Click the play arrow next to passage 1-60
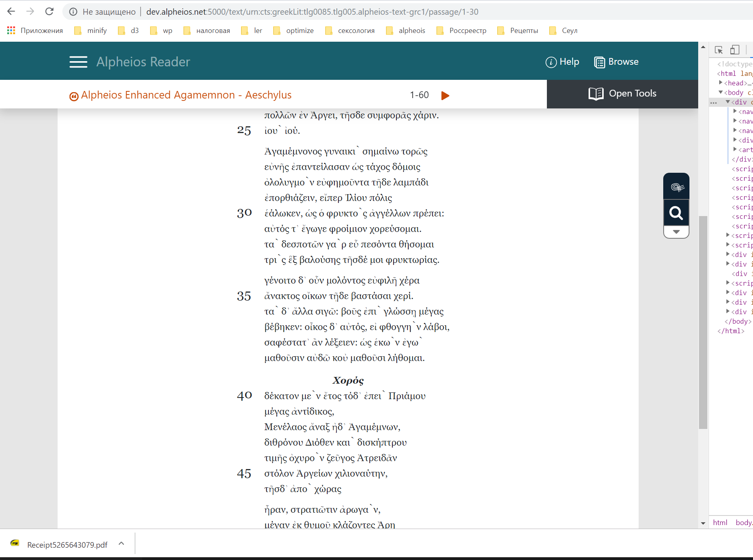The height and width of the screenshot is (560, 753). [445, 95]
